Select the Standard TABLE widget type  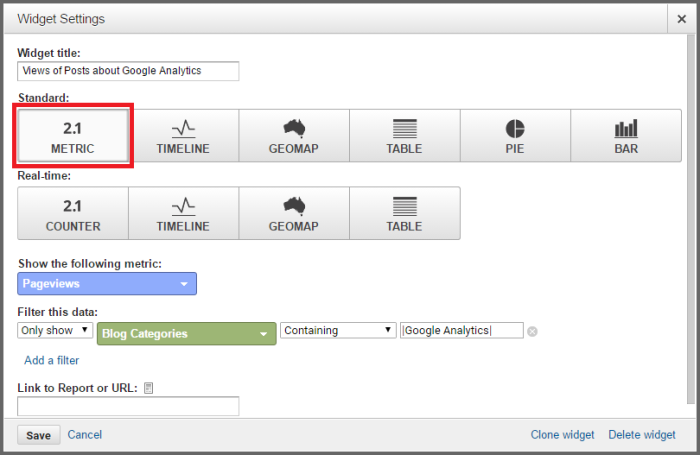(404, 136)
